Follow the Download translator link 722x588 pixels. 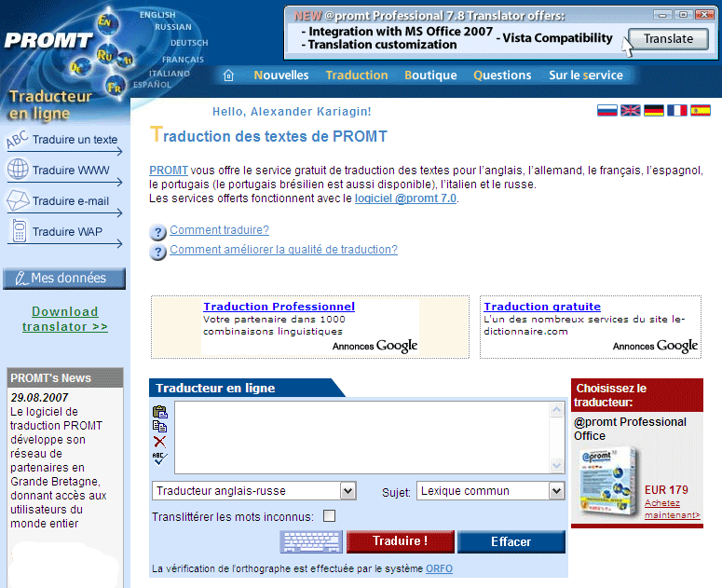[x=65, y=319]
